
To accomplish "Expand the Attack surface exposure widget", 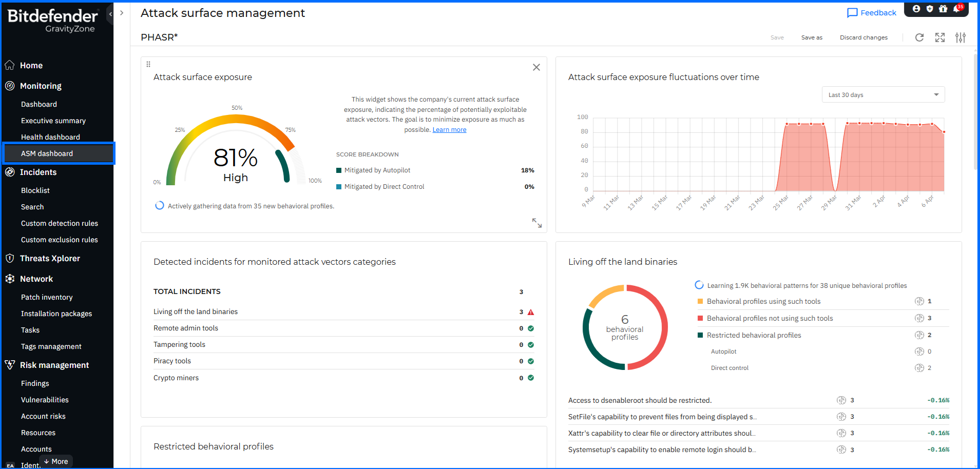I will tap(536, 223).
